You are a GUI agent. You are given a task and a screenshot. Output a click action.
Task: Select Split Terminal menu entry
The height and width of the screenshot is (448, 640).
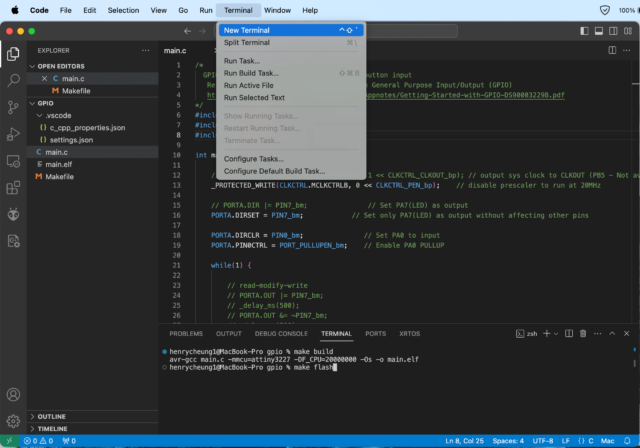pyautogui.click(x=291, y=42)
